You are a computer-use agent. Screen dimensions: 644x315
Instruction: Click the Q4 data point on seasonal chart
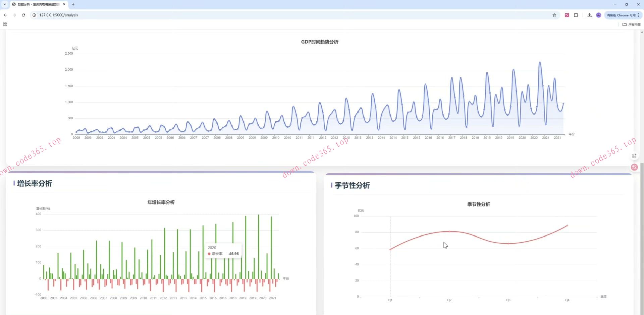click(567, 226)
